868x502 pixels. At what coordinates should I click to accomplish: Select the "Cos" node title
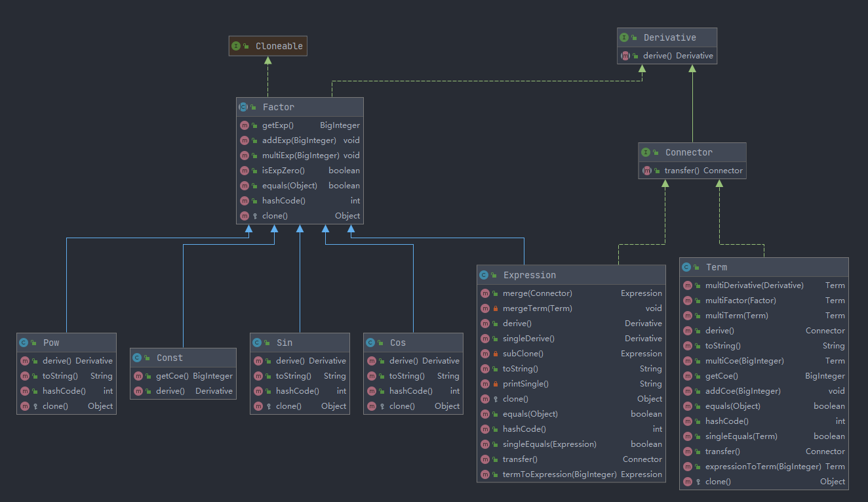(x=398, y=343)
